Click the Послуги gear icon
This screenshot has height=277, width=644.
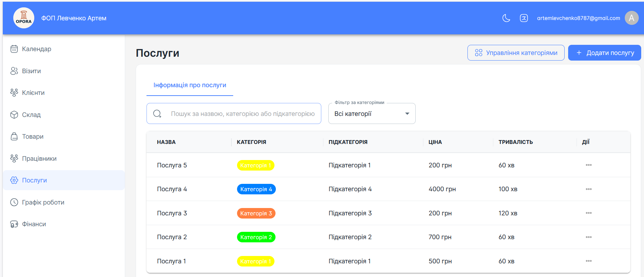pos(14,180)
